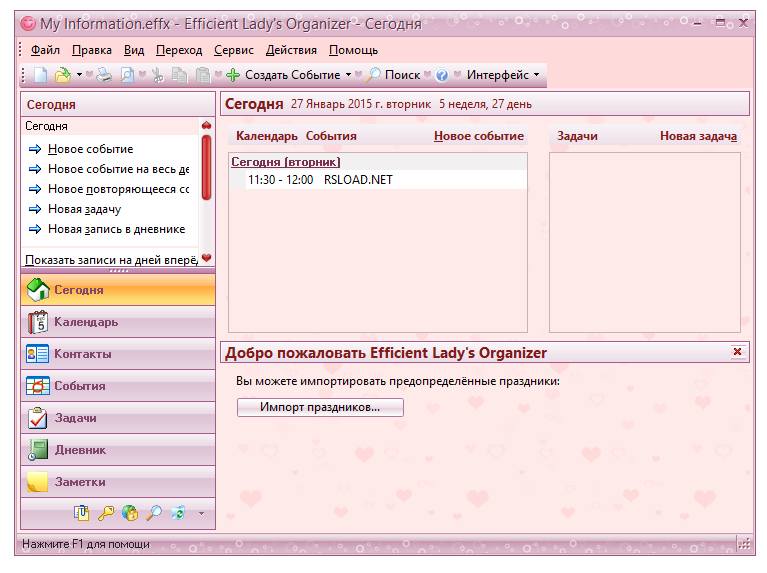Click the recycle bin icon at pane bottom

(178, 513)
